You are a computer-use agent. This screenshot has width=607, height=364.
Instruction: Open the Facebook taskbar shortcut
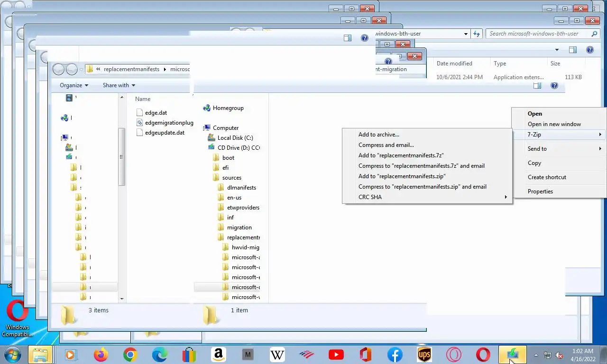(395, 355)
